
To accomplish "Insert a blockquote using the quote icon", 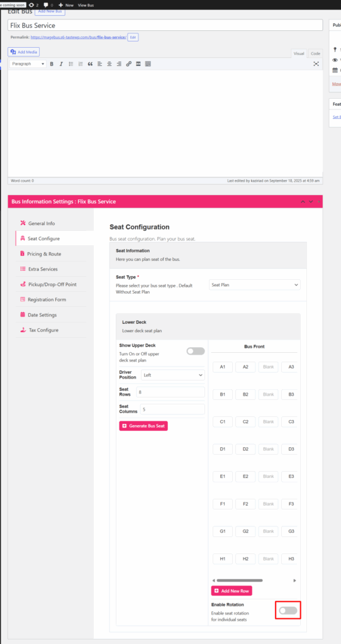I will [90, 64].
